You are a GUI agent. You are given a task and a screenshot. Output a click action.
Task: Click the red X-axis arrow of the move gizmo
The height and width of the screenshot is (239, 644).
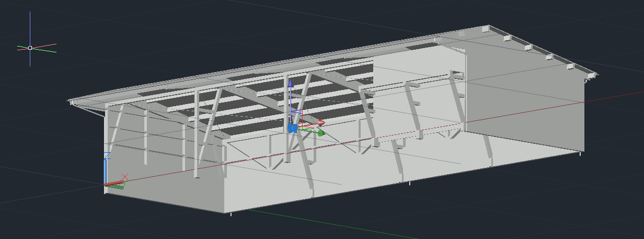click(321, 123)
